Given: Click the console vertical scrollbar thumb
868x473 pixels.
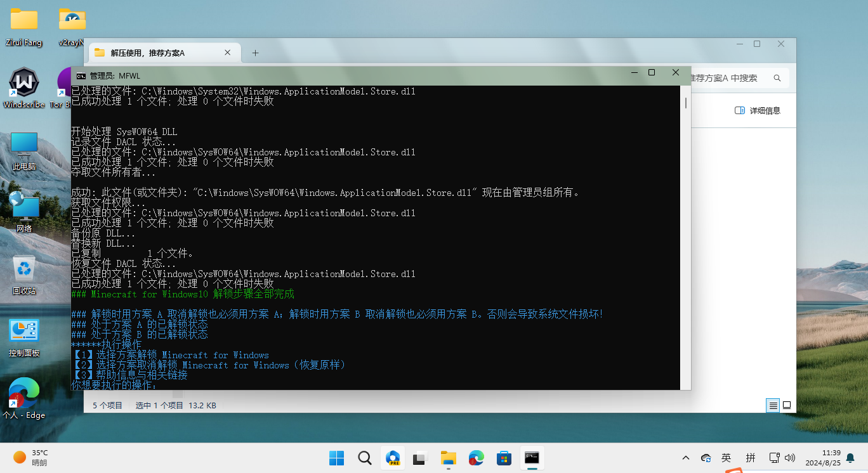Looking at the screenshot, I should pos(685,103).
